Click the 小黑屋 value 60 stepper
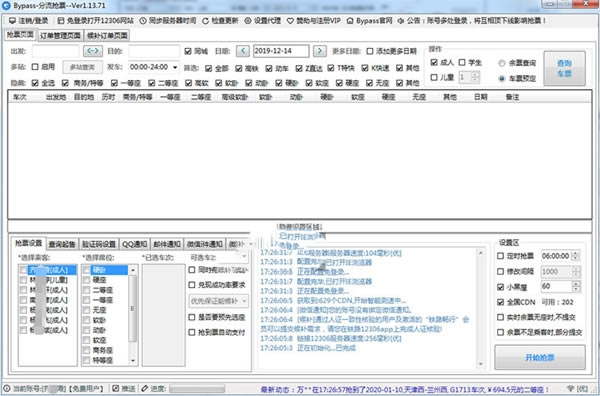Viewport: 600px width, 396px height. click(x=576, y=286)
